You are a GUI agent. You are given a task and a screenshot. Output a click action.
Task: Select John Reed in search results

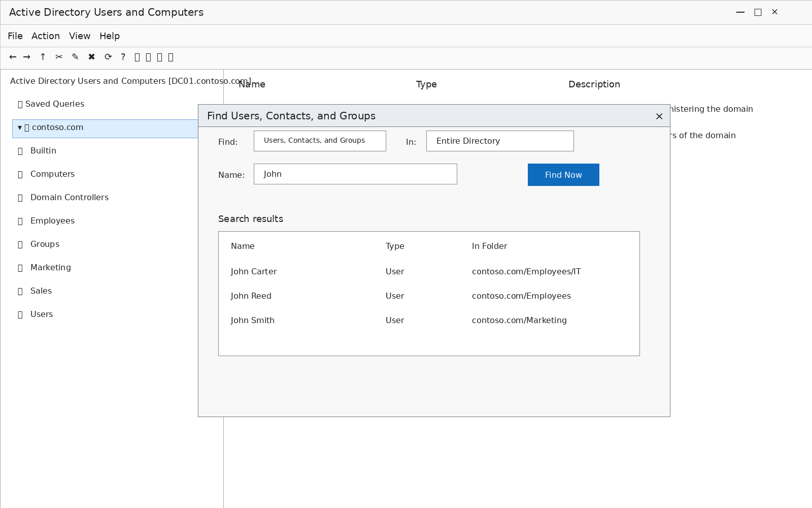[x=251, y=296]
